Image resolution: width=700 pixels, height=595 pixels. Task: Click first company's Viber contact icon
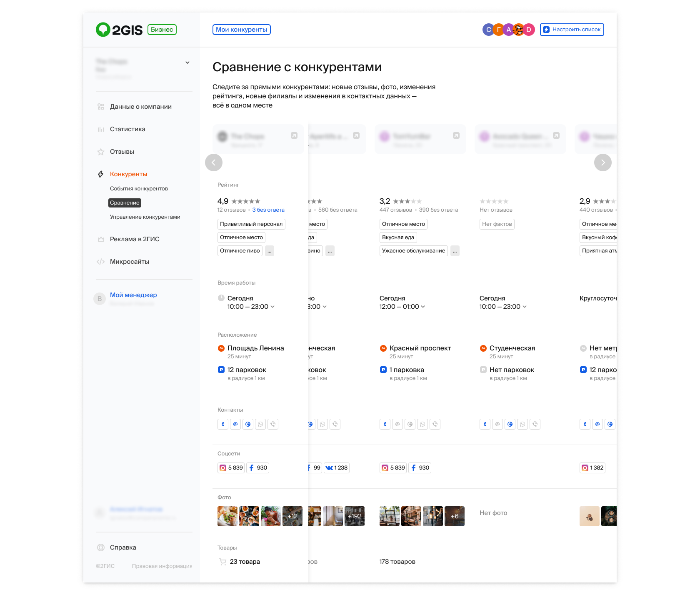[273, 424]
